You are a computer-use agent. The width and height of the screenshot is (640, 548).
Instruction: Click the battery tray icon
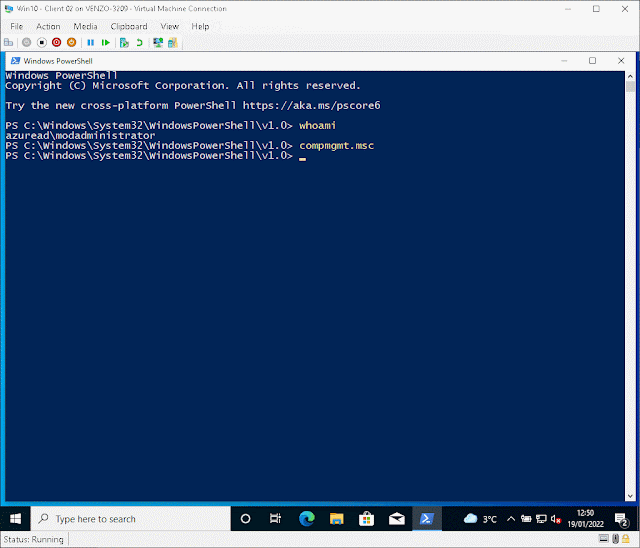click(526, 519)
